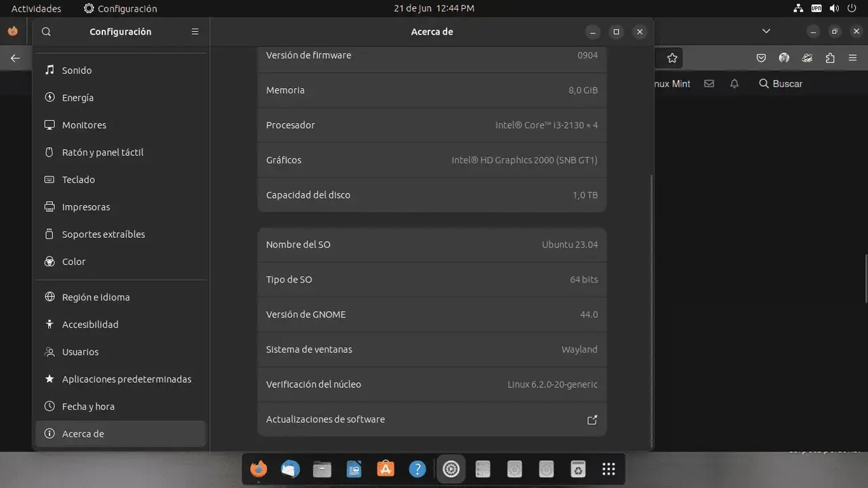
Task: Open the power menu icon in top bar
Action: pyautogui.click(x=852, y=9)
